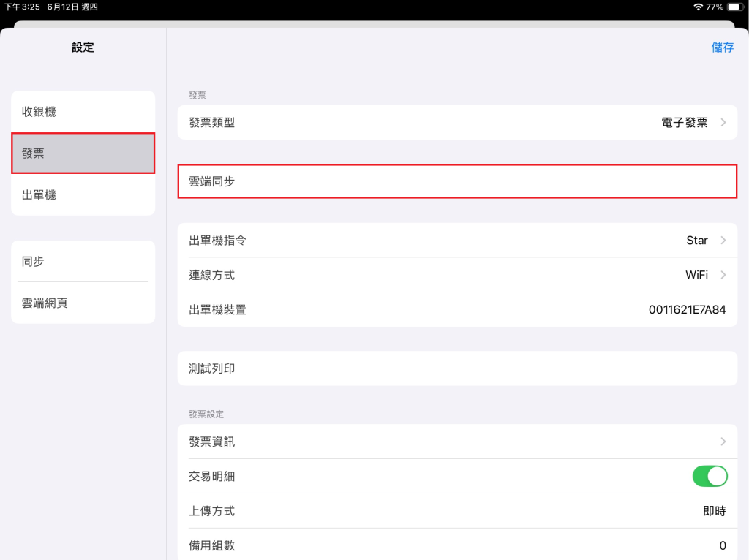Tap the 測試列印 test print button
This screenshot has width=749, height=560.
click(457, 368)
